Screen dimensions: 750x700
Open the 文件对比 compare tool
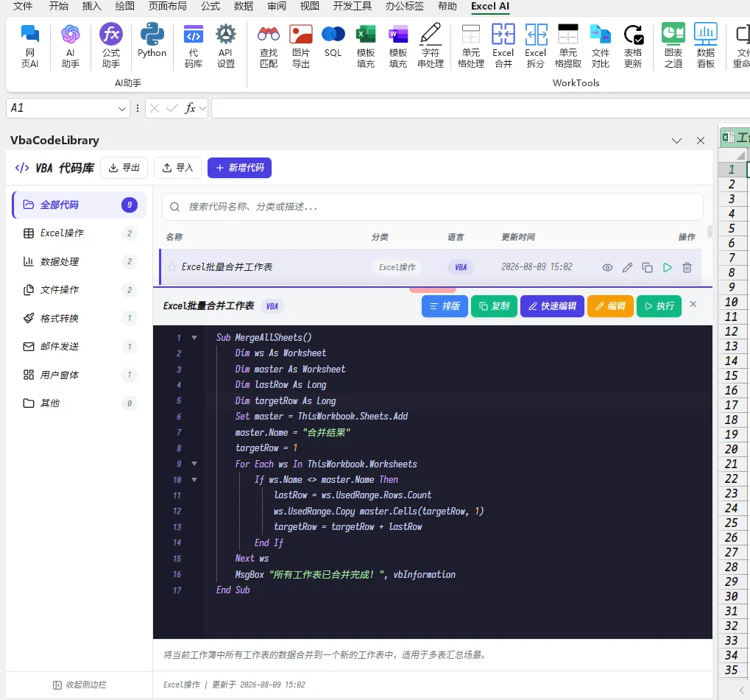[601, 46]
